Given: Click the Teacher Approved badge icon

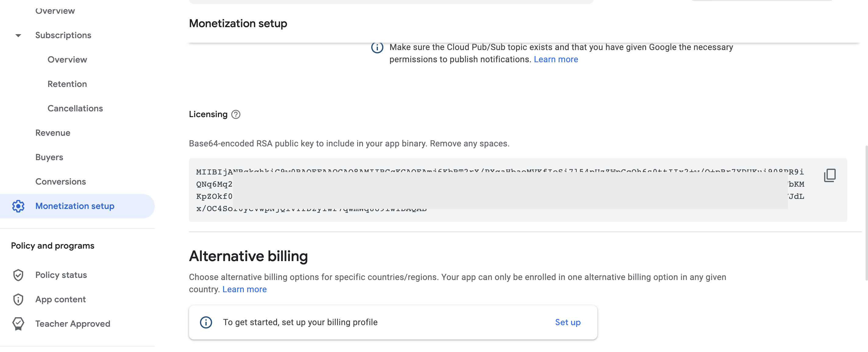Looking at the screenshot, I should 18,324.
